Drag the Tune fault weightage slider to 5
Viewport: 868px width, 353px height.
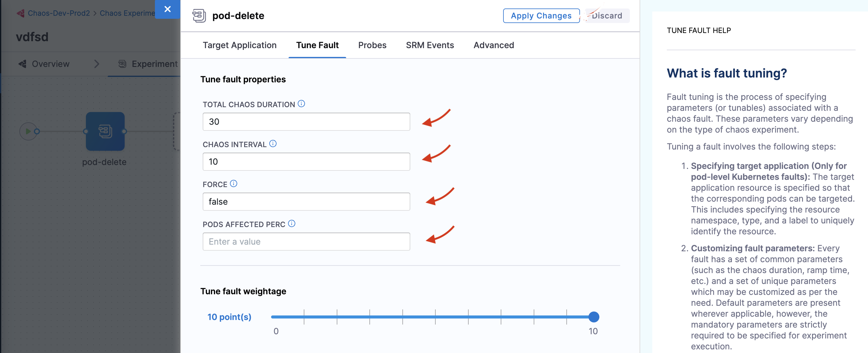point(434,316)
